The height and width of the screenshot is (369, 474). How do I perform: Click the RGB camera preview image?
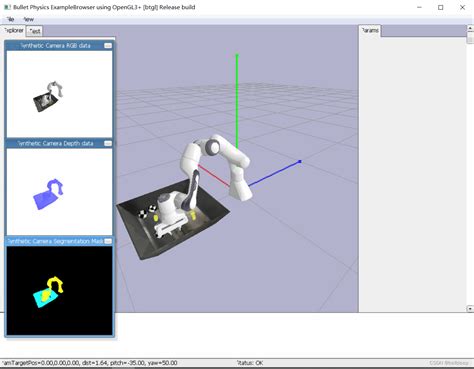(59, 94)
